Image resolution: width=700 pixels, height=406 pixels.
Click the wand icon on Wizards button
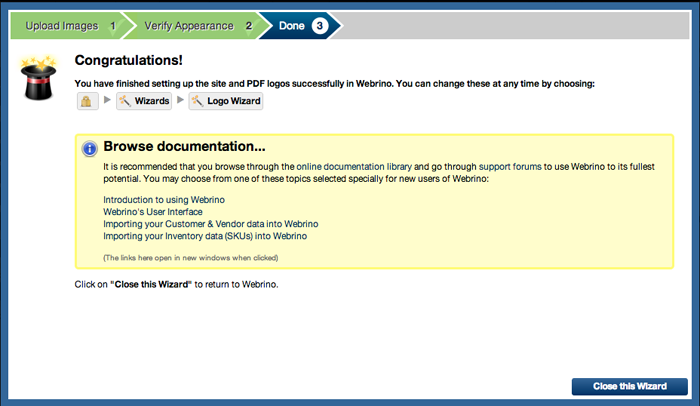pos(126,101)
